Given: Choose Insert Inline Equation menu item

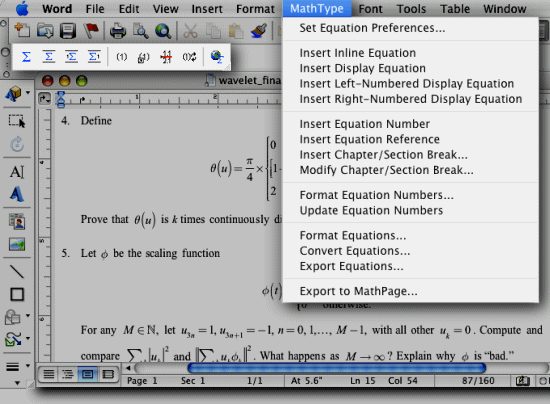Looking at the screenshot, I should pos(411,53).
